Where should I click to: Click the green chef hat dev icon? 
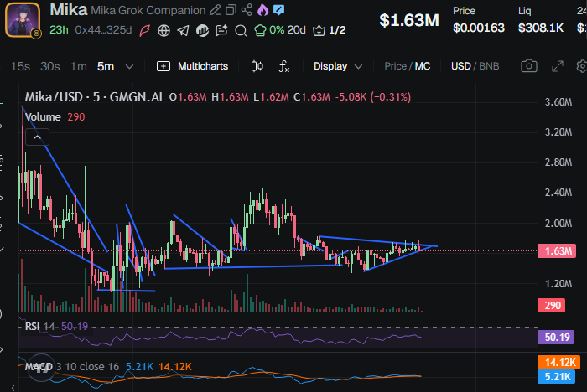pyautogui.click(x=260, y=30)
